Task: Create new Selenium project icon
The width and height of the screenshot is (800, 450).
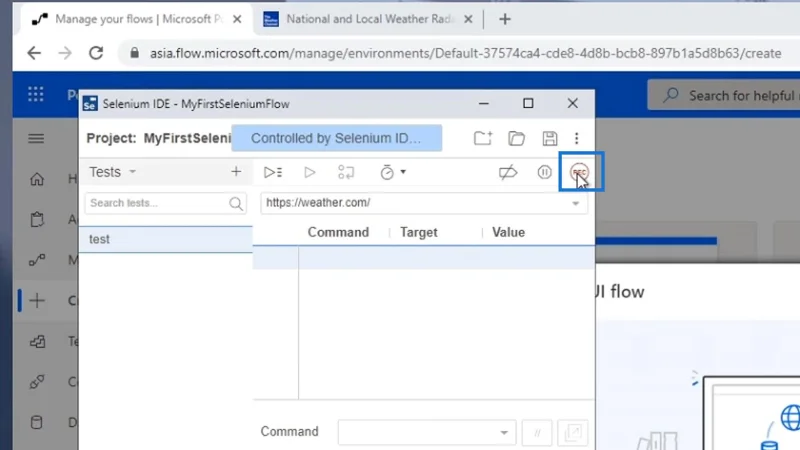Action: click(482, 138)
